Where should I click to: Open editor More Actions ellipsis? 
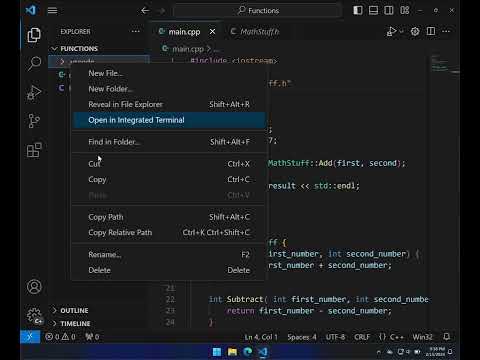(x=446, y=31)
